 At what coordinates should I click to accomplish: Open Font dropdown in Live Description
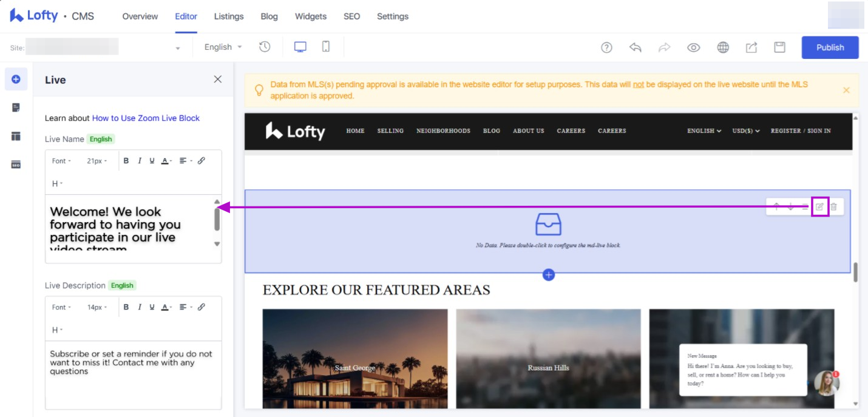tap(61, 307)
